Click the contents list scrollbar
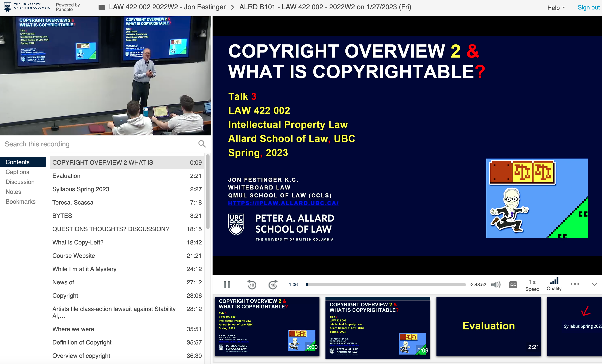Viewport: 602px width, 364px height. [x=208, y=192]
